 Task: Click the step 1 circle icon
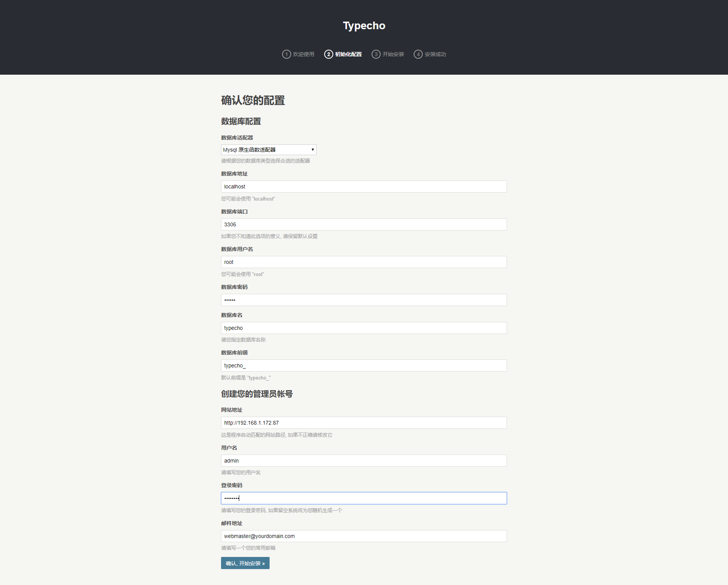[x=286, y=54]
